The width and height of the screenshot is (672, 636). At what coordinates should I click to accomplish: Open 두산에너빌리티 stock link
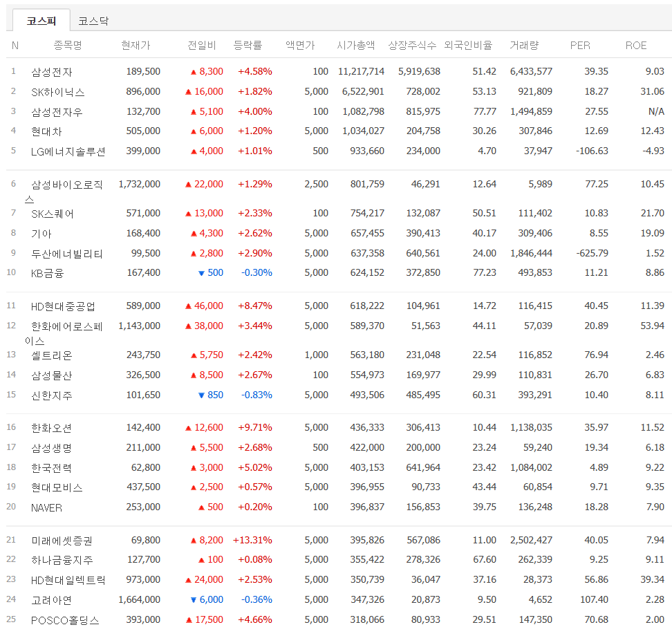[x=67, y=254]
